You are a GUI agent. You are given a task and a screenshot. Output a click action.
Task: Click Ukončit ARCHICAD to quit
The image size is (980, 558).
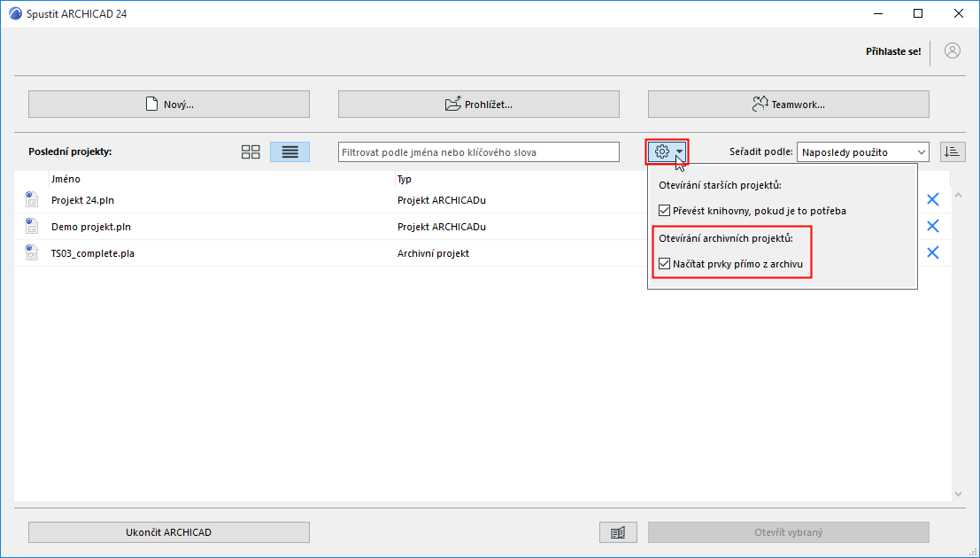168,531
